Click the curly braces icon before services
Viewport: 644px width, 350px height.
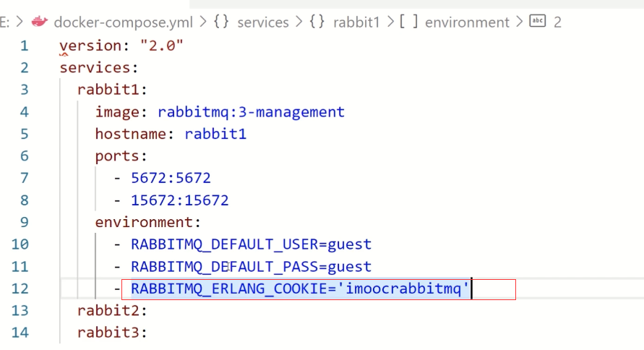pos(221,22)
